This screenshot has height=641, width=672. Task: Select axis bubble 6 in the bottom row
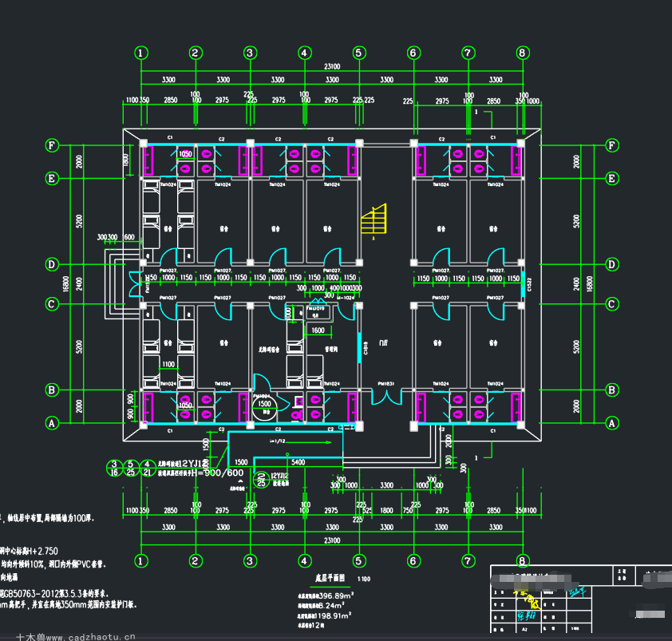pos(413,561)
